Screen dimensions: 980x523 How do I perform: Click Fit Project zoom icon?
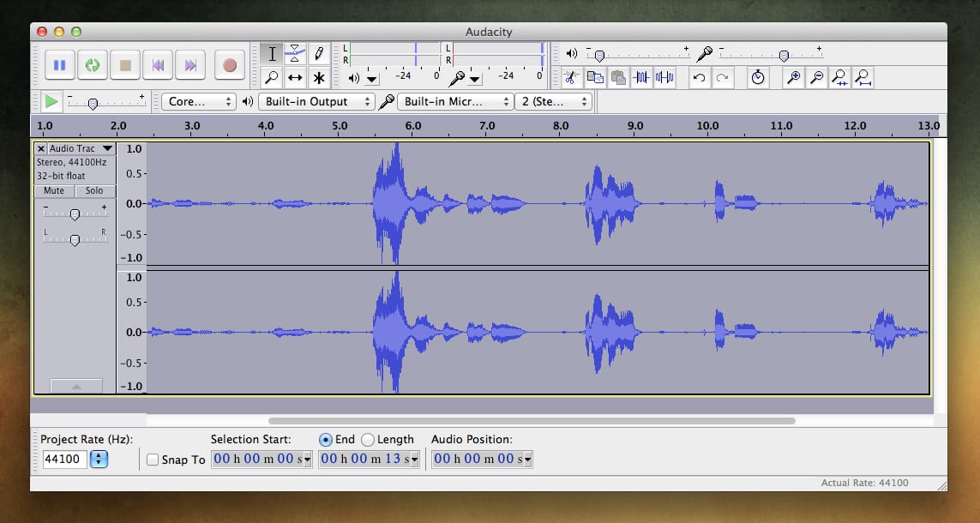tap(863, 77)
